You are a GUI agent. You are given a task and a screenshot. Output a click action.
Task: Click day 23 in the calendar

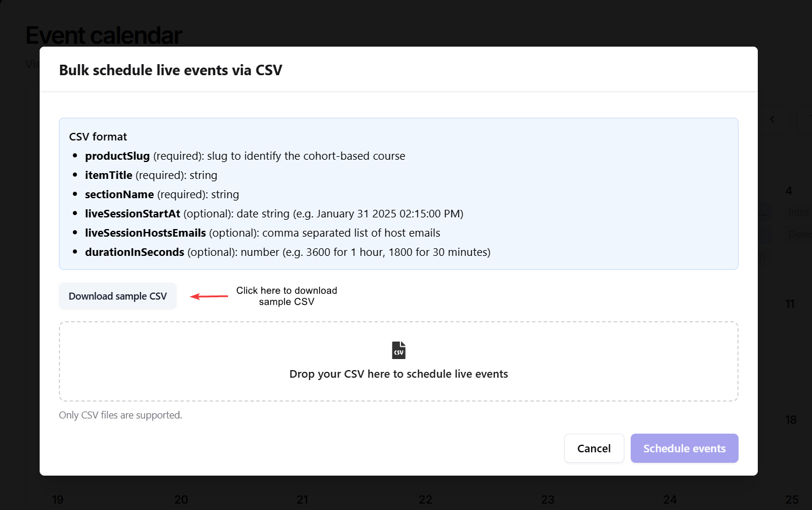point(548,500)
